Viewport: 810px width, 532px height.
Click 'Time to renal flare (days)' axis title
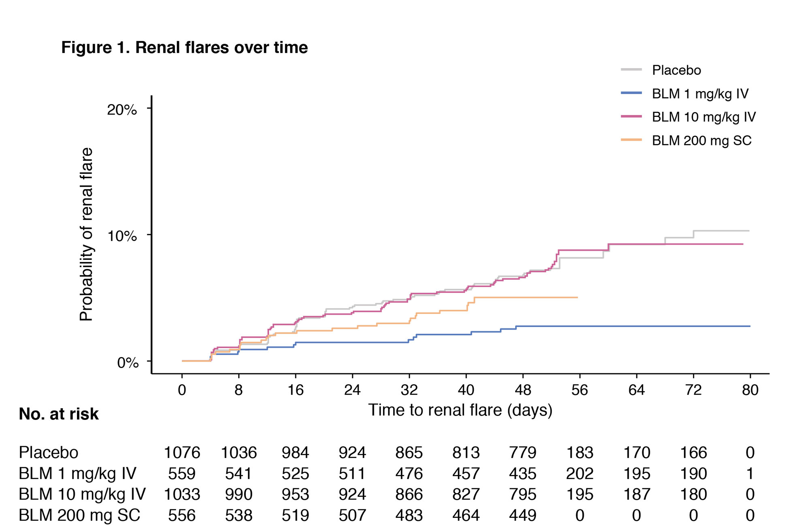460,410
